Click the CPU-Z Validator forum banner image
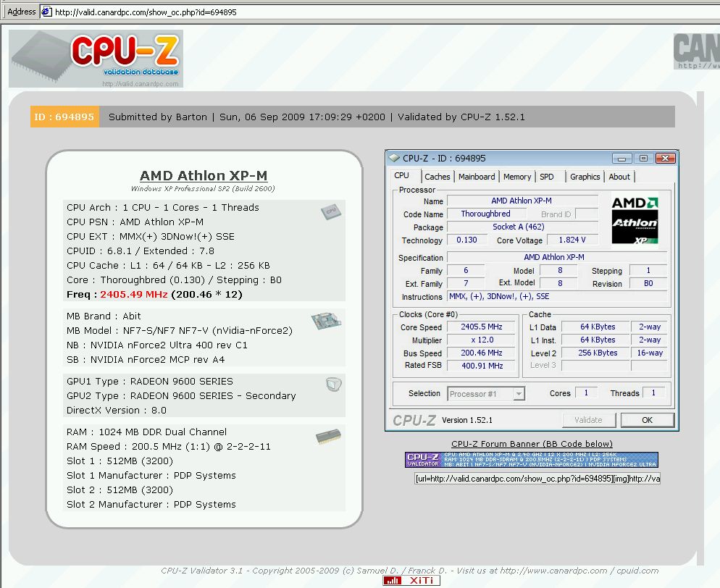The width and height of the screenshot is (720, 588). [532, 460]
